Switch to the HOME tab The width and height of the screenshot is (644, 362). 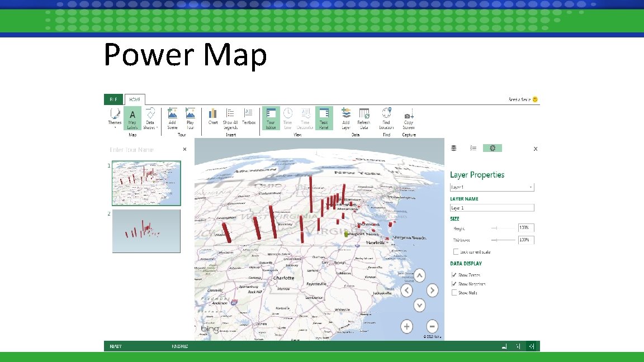[135, 99]
